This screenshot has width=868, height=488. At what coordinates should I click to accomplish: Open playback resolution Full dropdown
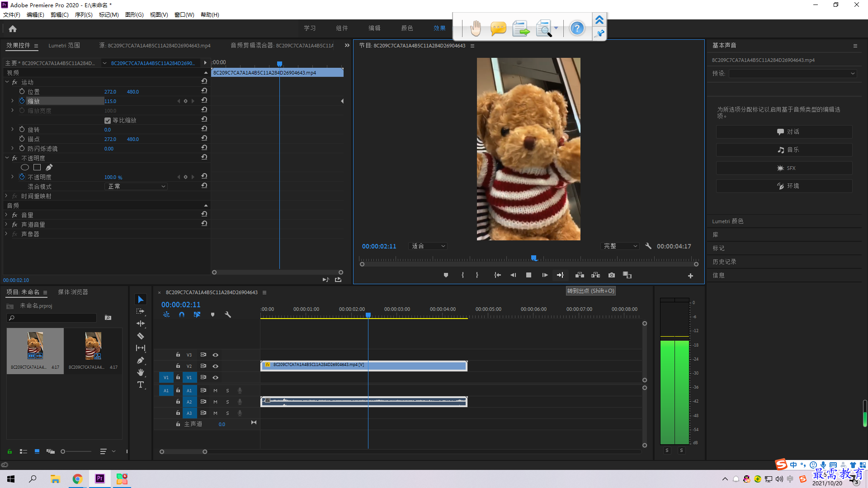620,246
